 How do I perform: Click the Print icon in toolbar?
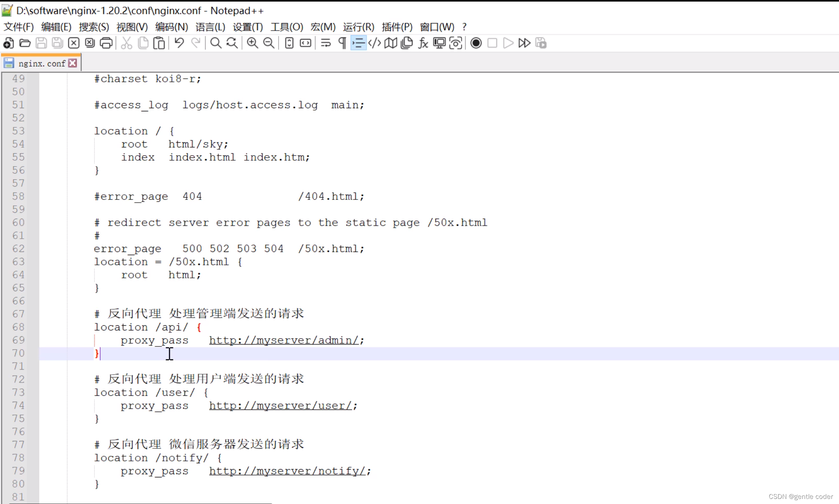(x=106, y=43)
